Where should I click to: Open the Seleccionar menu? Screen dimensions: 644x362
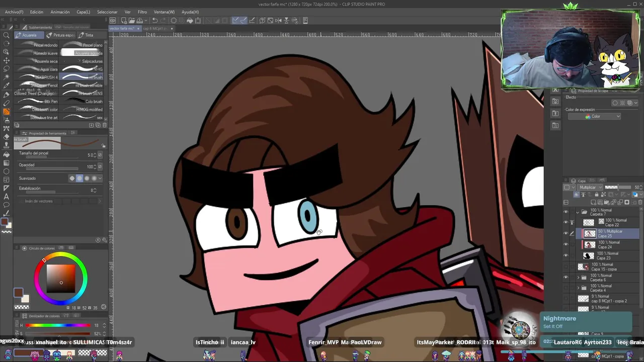pyautogui.click(x=107, y=12)
